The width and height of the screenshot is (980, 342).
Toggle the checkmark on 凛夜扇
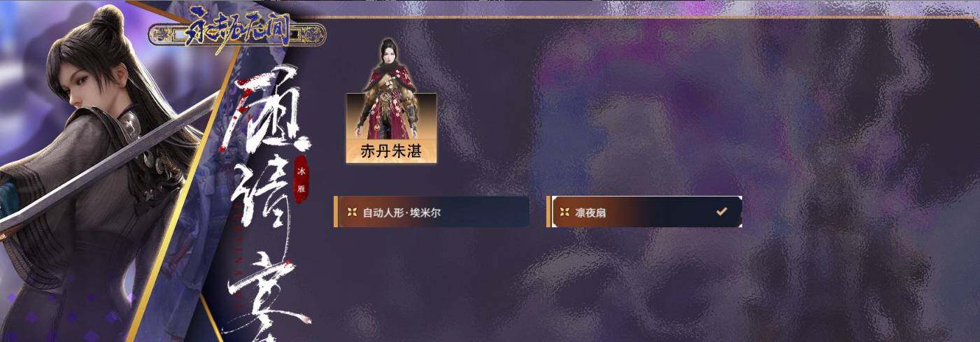coord(721,211)
